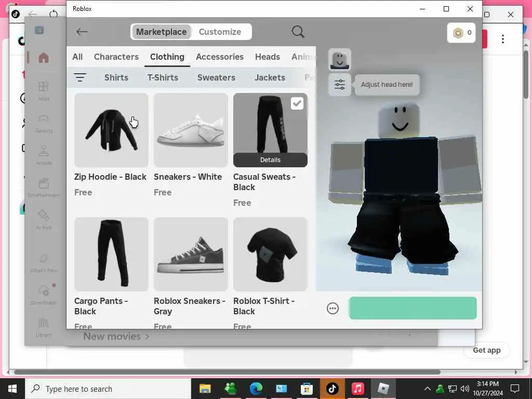
Task: Filter by Shirts subcategory
Action: tap(116, 77)
